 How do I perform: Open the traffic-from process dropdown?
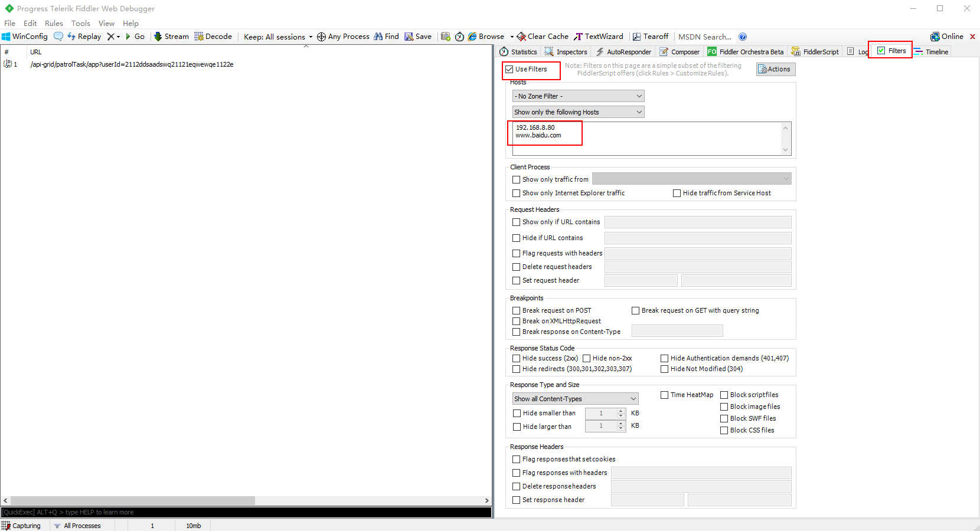(x=692, y=179)
